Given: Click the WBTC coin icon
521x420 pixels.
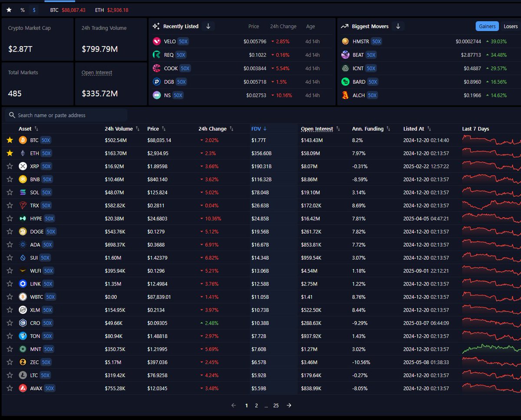Looking at the screenshot, I should point(23,297).
